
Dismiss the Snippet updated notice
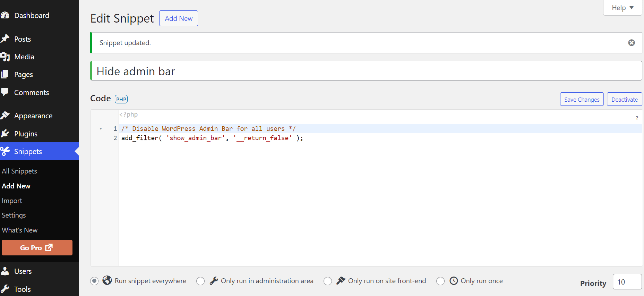point(632,43)
